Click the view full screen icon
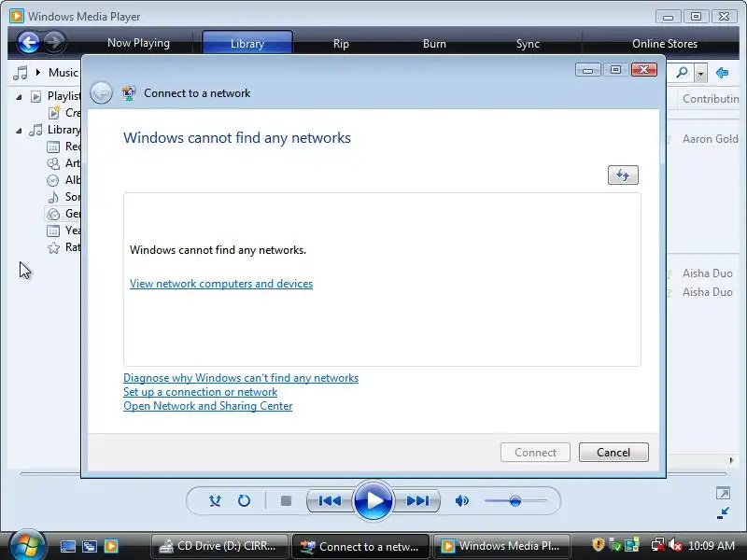This screenshot has width=747, height=560. [x=723, y=493]
